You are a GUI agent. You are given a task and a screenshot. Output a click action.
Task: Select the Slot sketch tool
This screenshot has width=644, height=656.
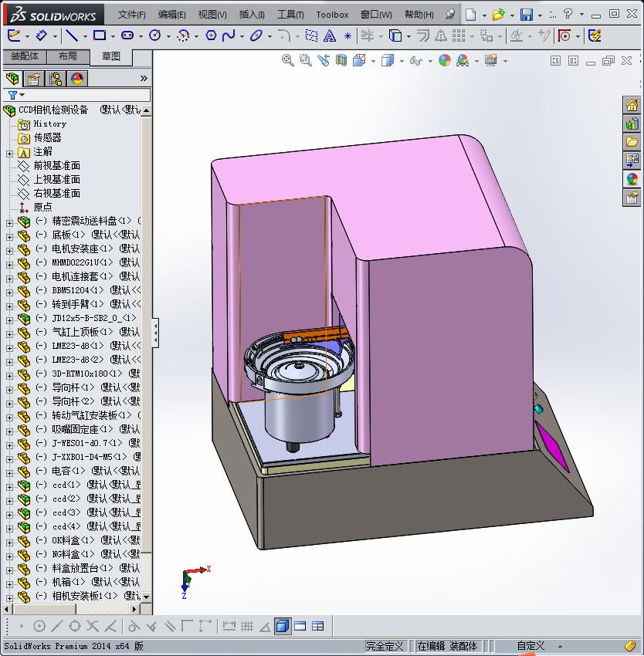tap(127, 36)
